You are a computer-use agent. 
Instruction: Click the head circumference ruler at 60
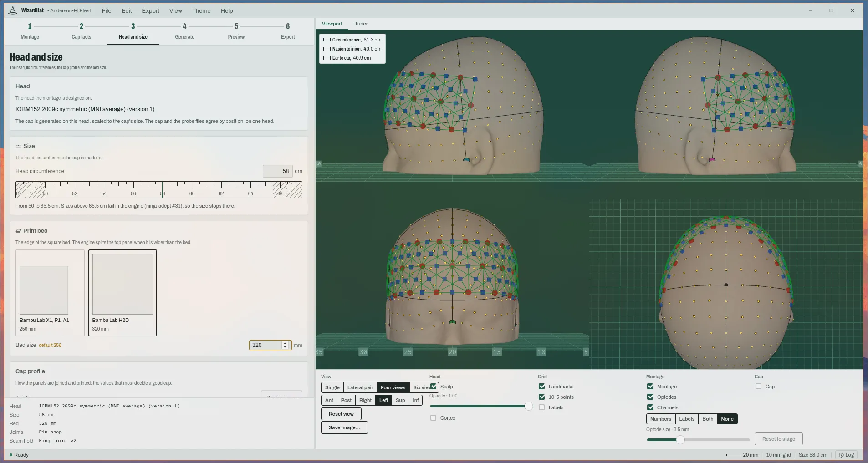click(192, 190)
